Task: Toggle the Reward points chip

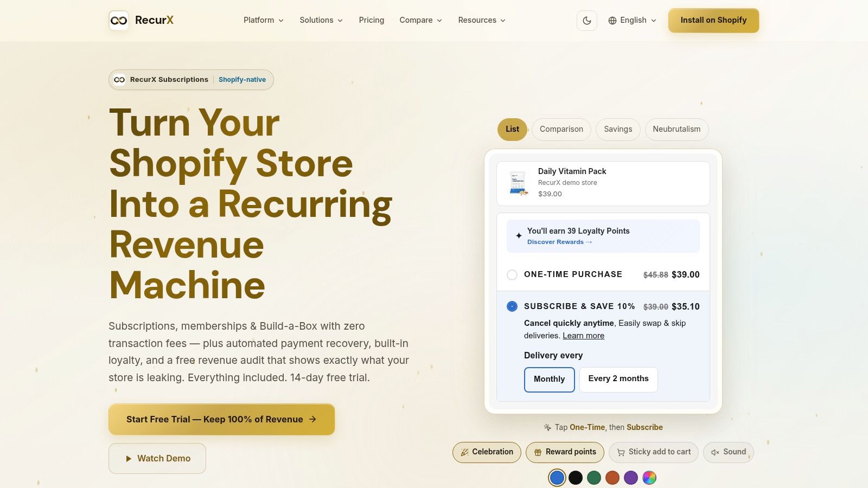Action: click(565, 452)
